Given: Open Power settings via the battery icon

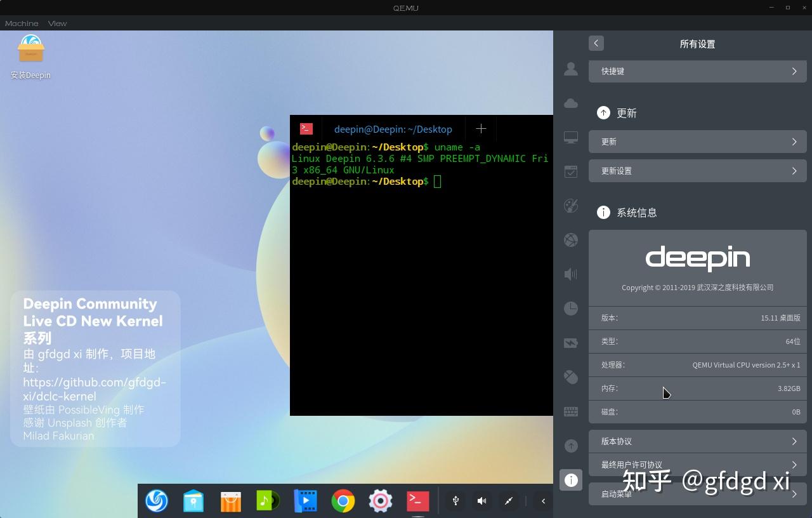Looking at the screenshot, I should click(x=570, y=343).
